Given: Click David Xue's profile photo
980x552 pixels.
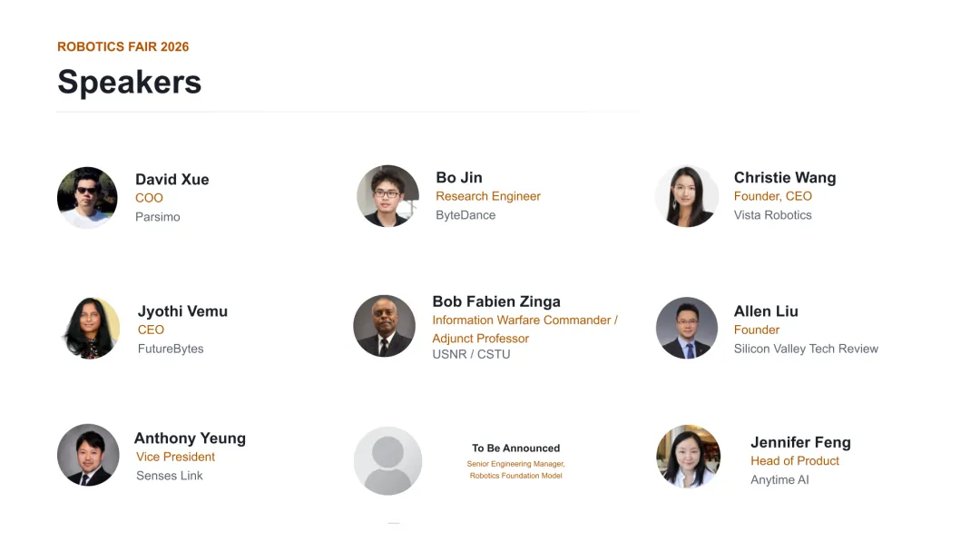Looking at the screenshot, I should [x=87, y=198].
